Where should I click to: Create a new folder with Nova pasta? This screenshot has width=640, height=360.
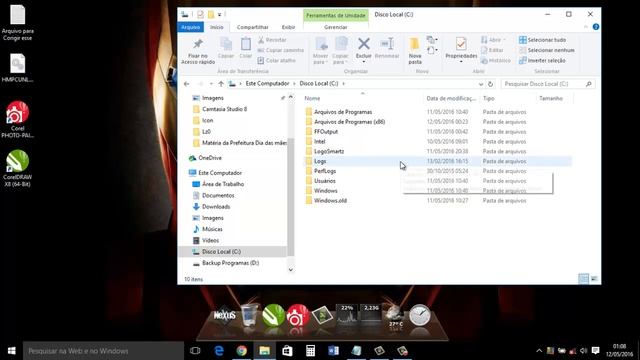(x=415, y=51)
